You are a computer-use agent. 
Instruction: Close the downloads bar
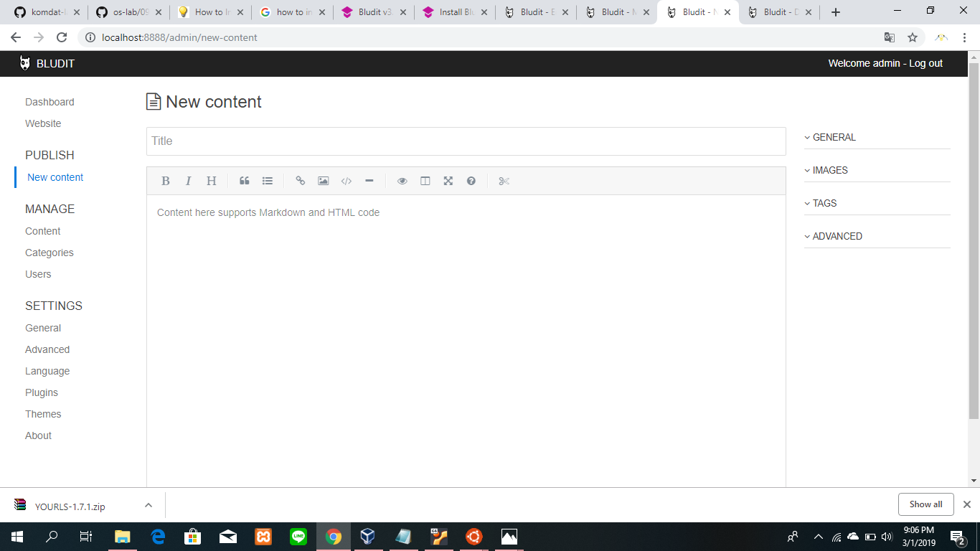pyautogui.click(x=967, y=504)
